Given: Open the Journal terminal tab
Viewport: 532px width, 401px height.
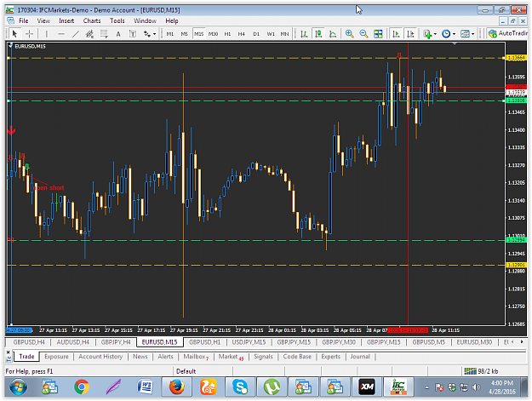Looking at the screenshot, I should pyautogui.click(x=360, y=357).
